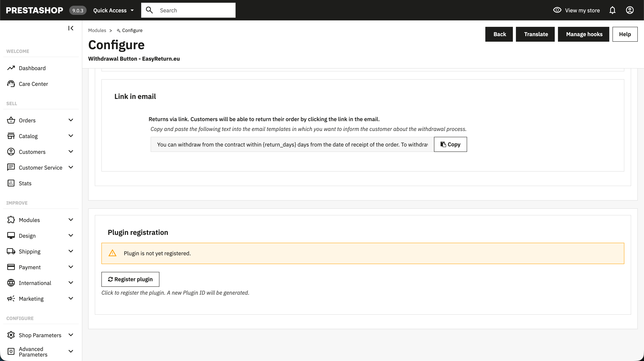Click the Shop Parameters gear icon

click(11, 335)
